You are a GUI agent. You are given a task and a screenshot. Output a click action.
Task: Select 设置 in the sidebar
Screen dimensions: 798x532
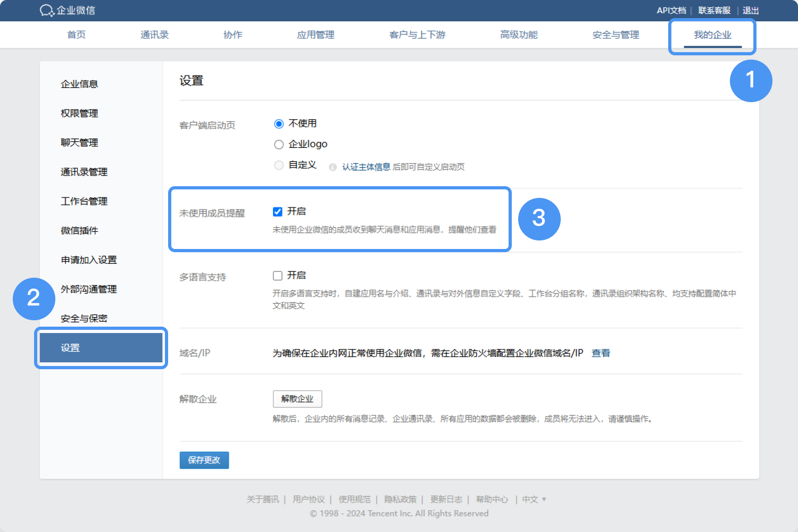pos(101,348)
